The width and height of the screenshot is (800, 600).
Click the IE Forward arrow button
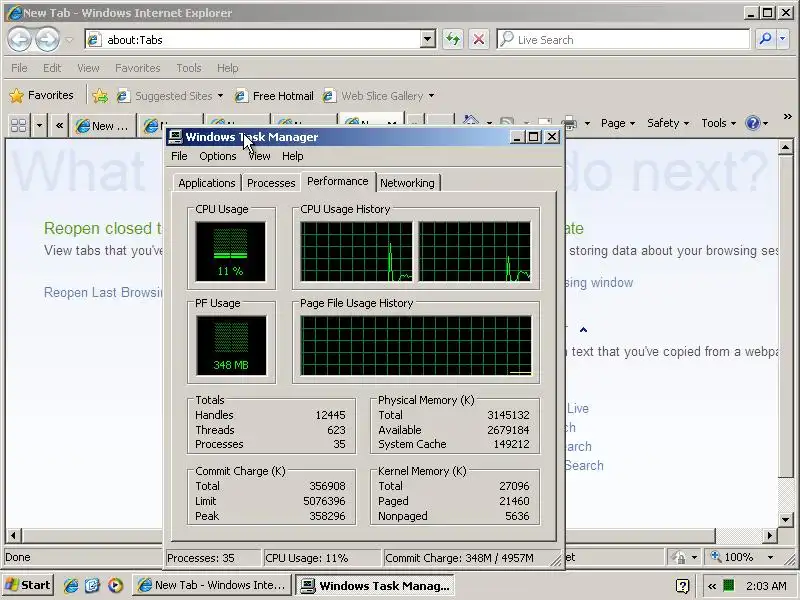pyautogui.click(x=47, y=40)
